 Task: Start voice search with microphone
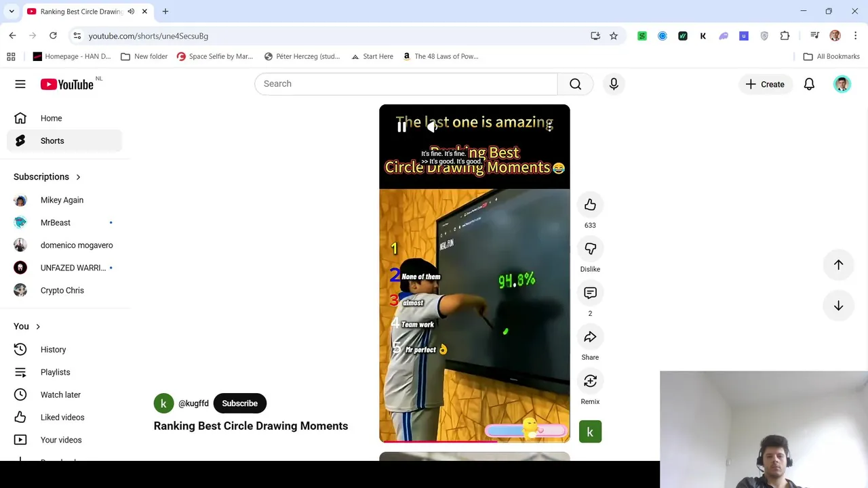tap(614, 83)
